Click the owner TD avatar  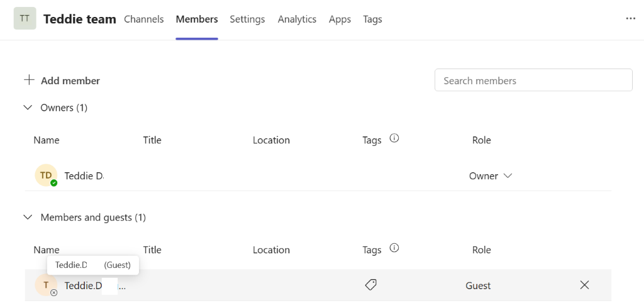tap(46, 176)
